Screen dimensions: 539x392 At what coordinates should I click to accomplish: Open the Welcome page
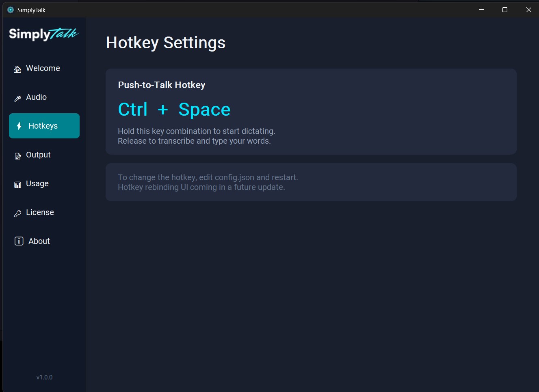(x=44, y=68)
